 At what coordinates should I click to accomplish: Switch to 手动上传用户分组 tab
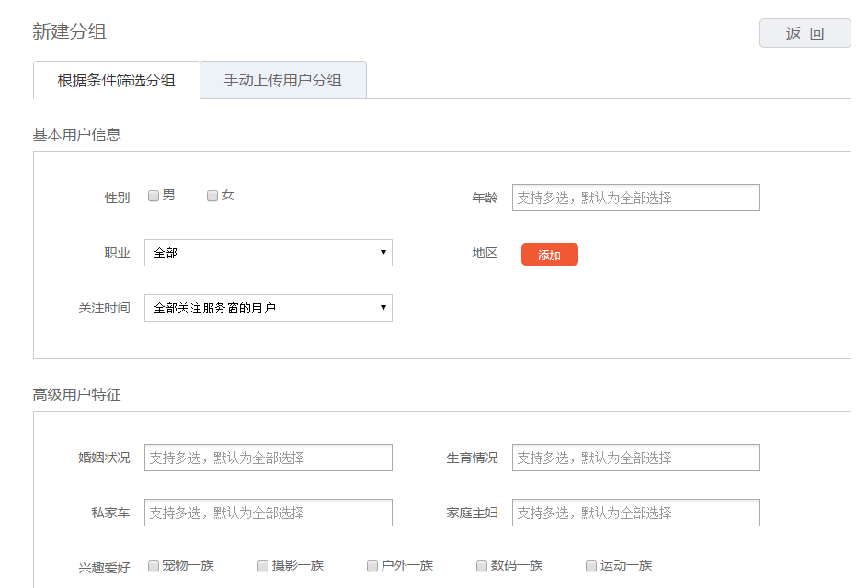point(283,80)
